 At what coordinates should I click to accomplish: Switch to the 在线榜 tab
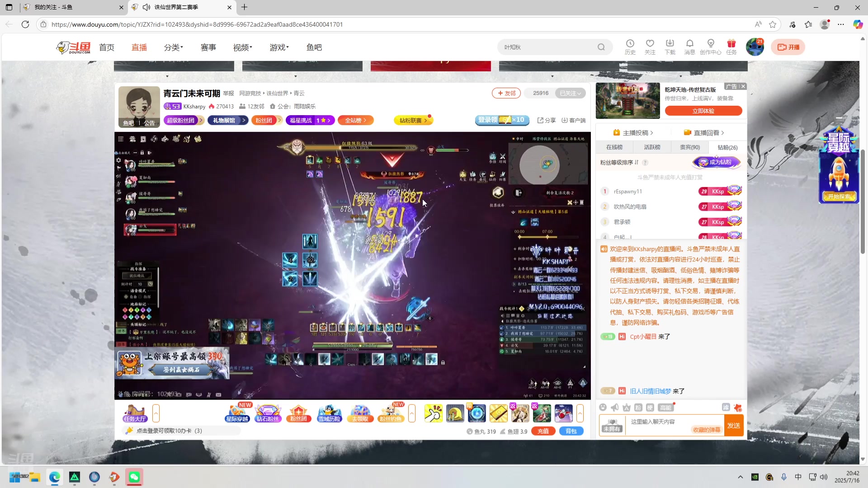coord(614,147)
